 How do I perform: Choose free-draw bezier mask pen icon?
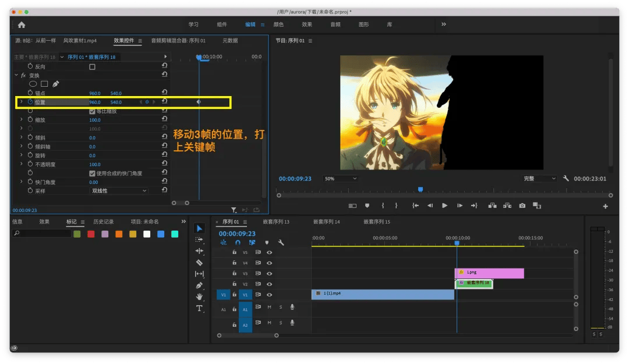pos(56,84)
